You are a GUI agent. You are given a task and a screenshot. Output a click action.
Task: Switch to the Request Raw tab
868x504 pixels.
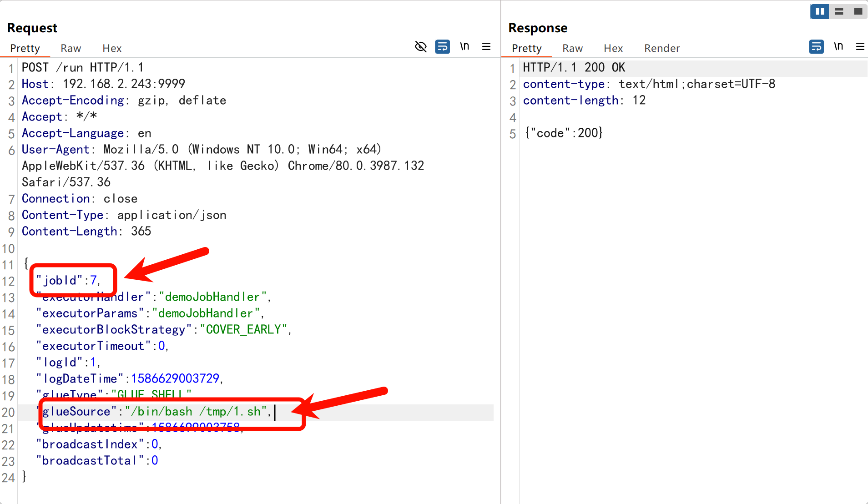coord(71,48)
